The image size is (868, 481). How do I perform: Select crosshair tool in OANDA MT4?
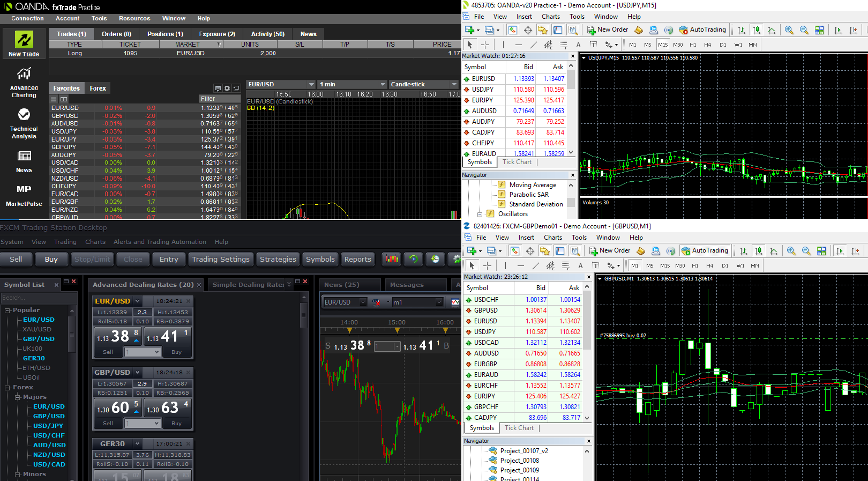click(485, 45)
